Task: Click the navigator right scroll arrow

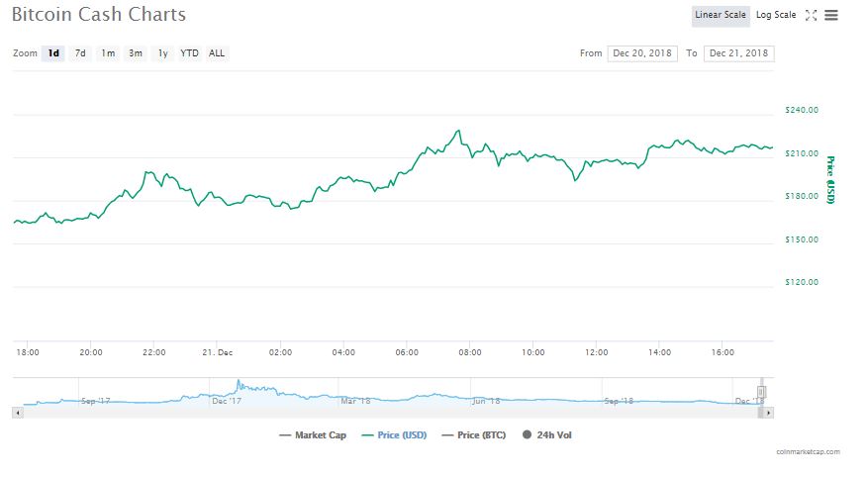Action: coord(768,413)
